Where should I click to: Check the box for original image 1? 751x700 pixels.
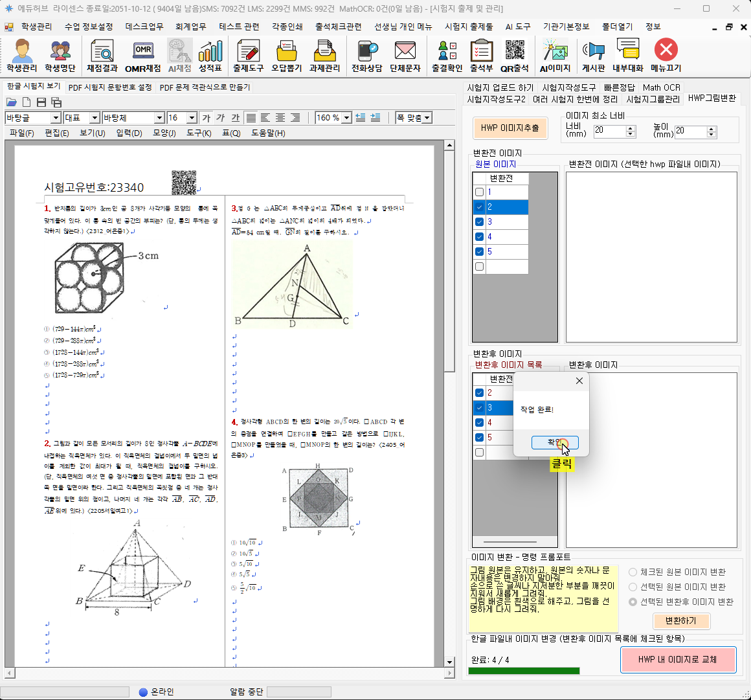[x=479, y=192]
